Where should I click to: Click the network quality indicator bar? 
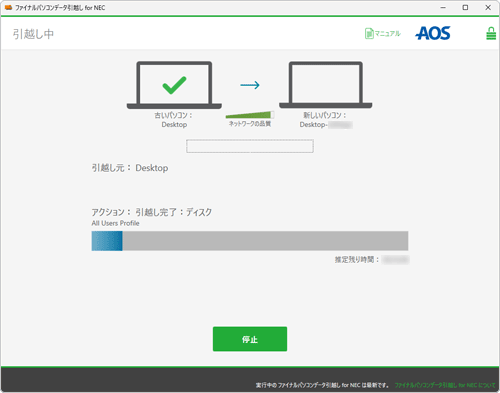pos(250,115)
